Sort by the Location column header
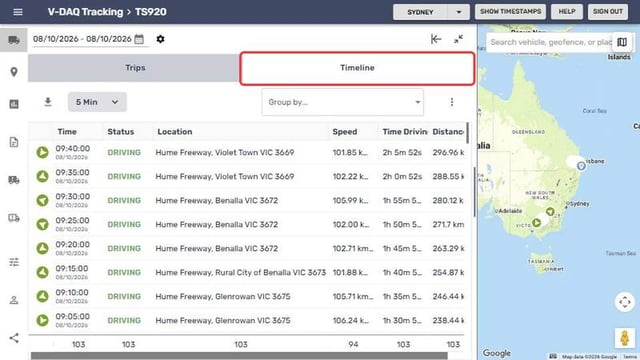 tap(175, 132)
